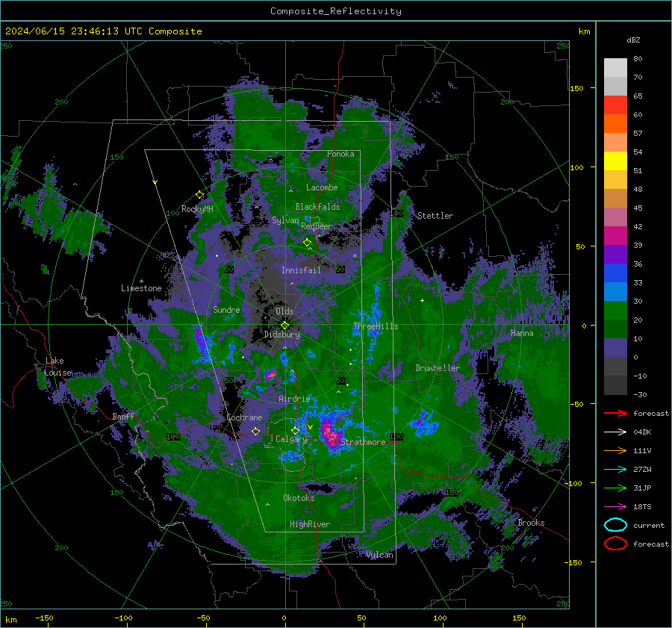Click the yellow diamond marker above Calgary
The image size is (672, 628).
point(295,430)
